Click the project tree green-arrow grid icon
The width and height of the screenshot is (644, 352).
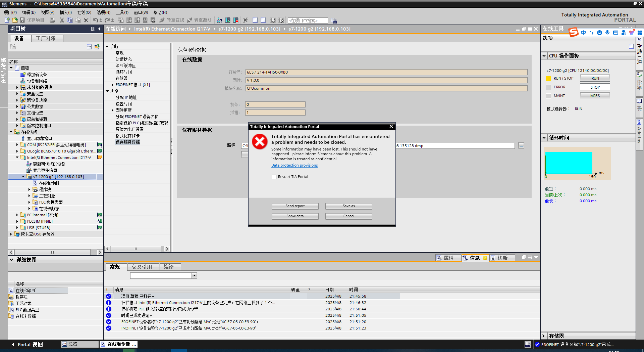tap(97, 47)
